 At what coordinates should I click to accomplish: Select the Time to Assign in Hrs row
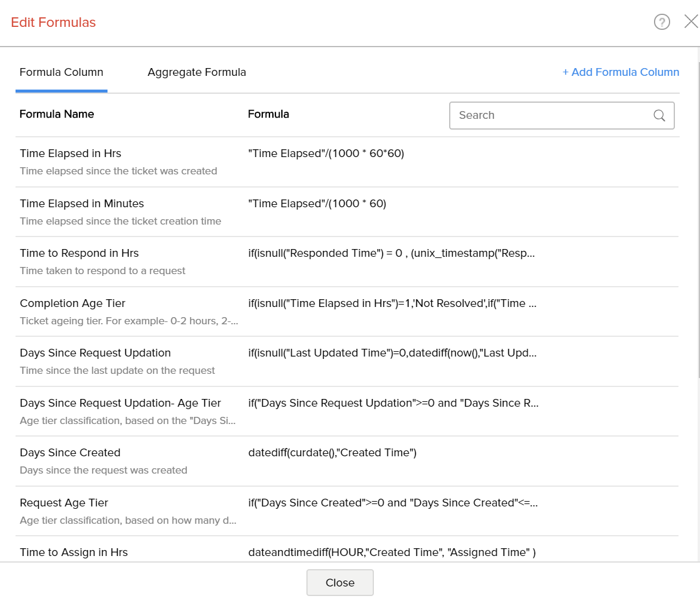click(74, 552)
